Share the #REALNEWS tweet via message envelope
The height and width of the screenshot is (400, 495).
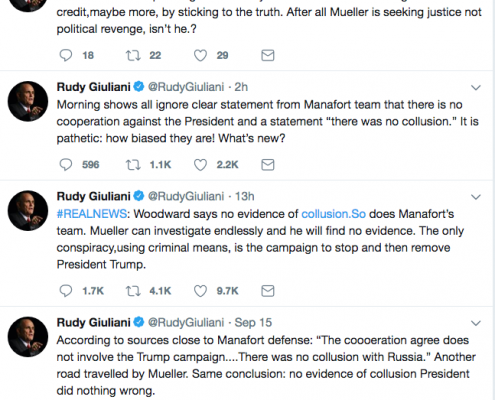tap(268, 291)
